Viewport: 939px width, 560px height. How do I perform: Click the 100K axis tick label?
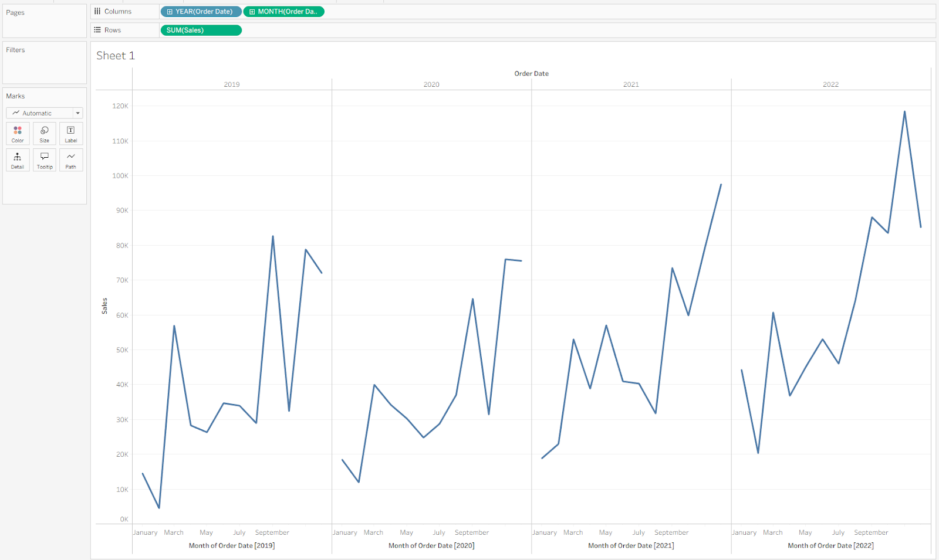pos(120,176)
